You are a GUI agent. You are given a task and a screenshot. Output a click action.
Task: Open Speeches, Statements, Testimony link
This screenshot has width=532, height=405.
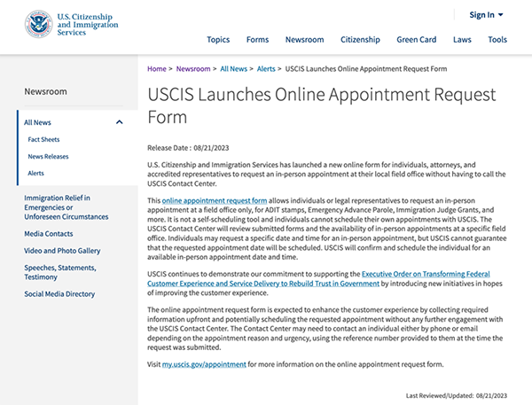click(x=60, y=272)
